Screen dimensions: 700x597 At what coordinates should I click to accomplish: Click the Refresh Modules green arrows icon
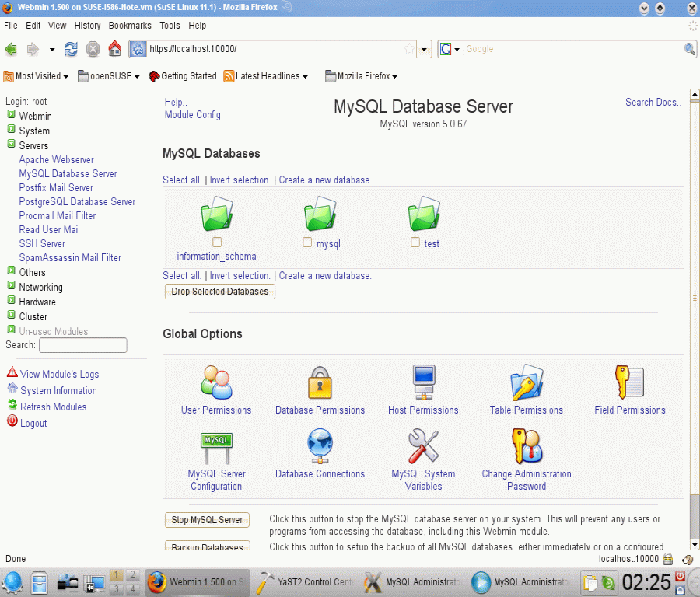click(x=12, y=405)
